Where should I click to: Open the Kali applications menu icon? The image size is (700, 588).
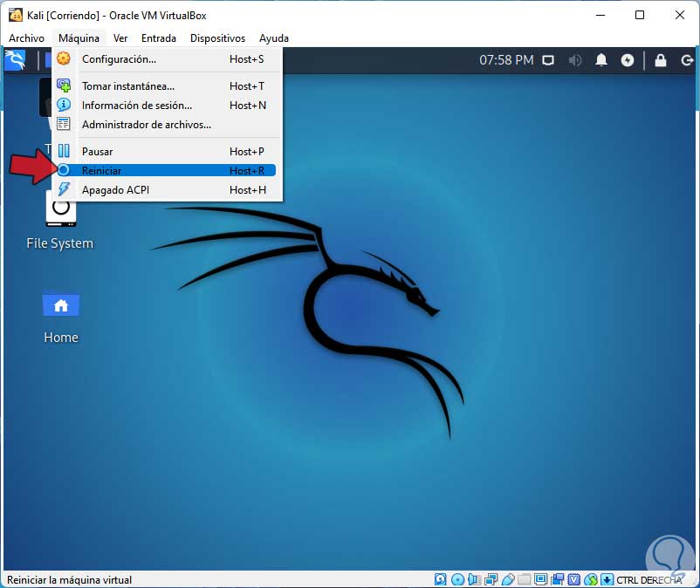[15, 60]
